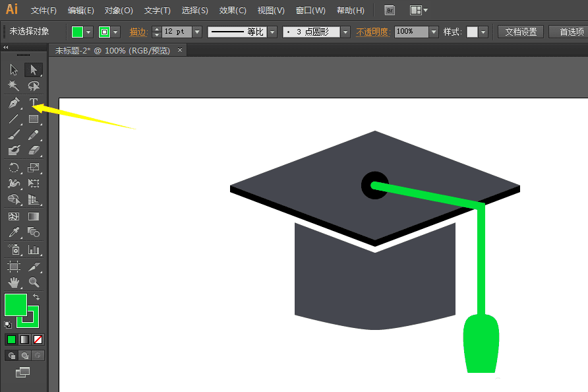Open Adobe Bridge with the Br icon
This screenshot has height=392, width=588.
(390, 11)
